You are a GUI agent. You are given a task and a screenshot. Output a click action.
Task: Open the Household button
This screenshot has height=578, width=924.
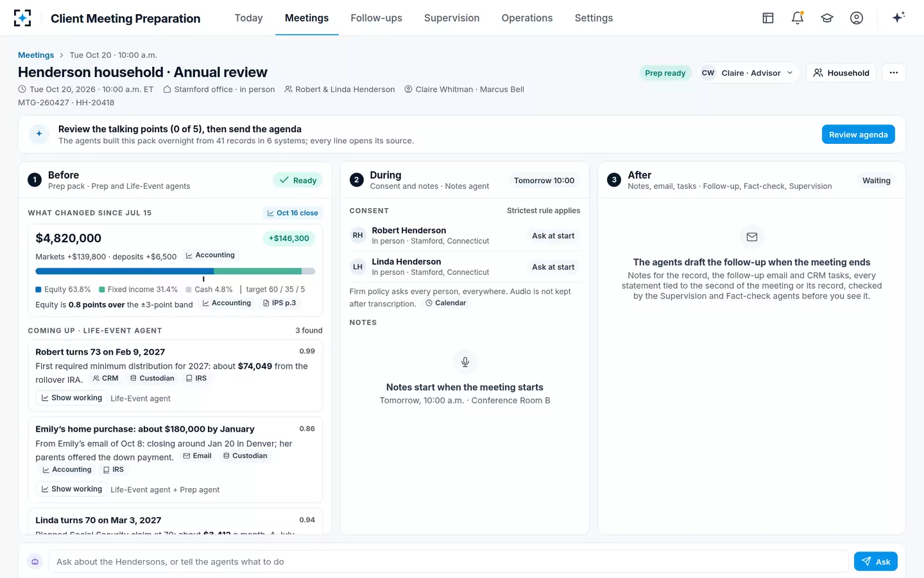(841, 73)
